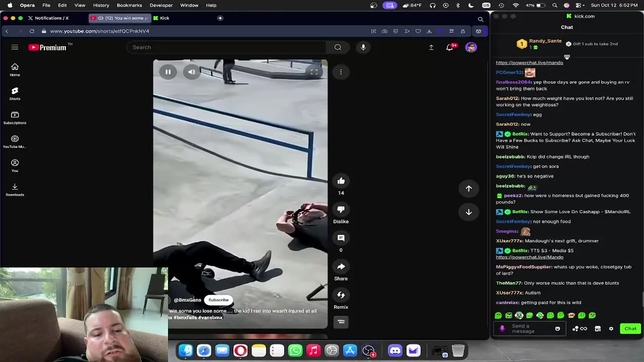
Task: Click the YouTube search field
Action: tap(226, 47)
